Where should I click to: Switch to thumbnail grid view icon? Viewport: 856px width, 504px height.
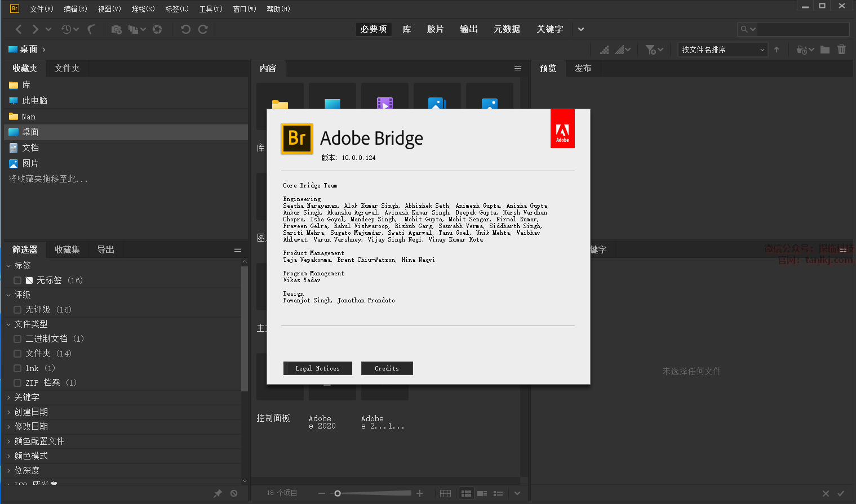[x=466, y=493]
